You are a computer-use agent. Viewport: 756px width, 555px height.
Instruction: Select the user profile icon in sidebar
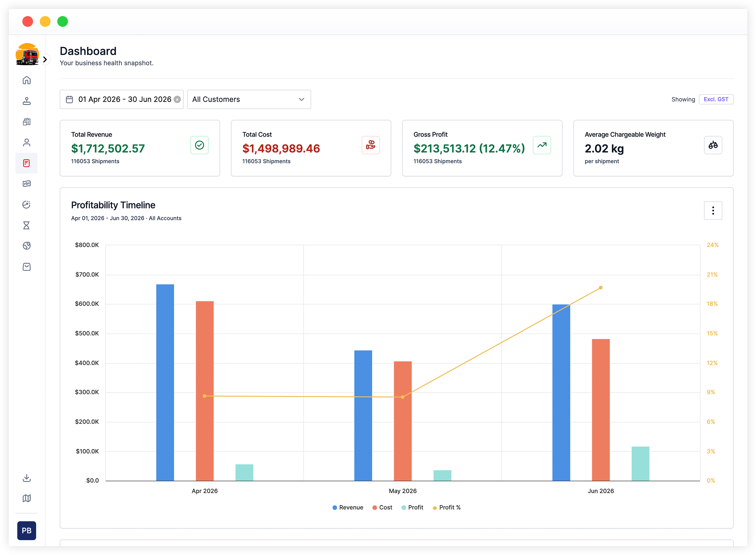pyautogui.click(x=27, y=142)
